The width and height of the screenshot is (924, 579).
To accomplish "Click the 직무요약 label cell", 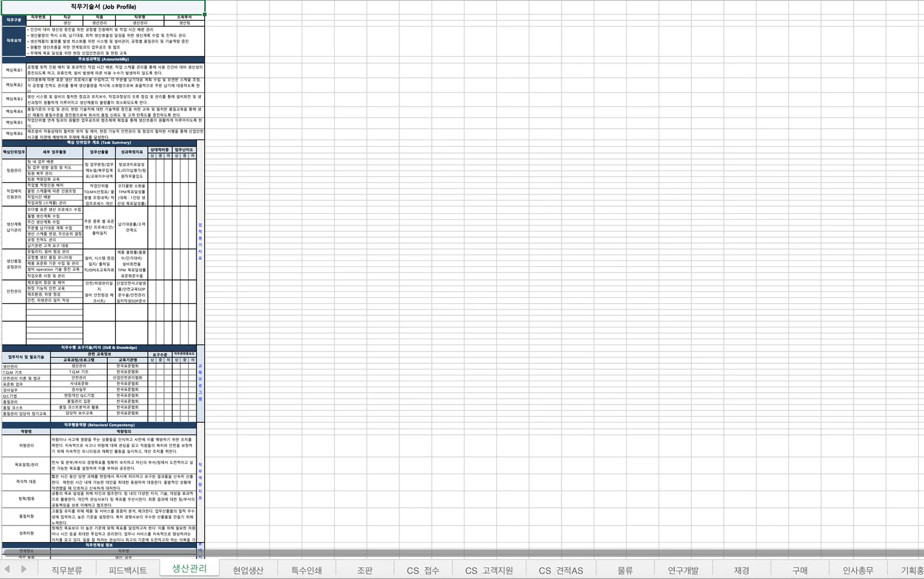I will coord(14,41).
